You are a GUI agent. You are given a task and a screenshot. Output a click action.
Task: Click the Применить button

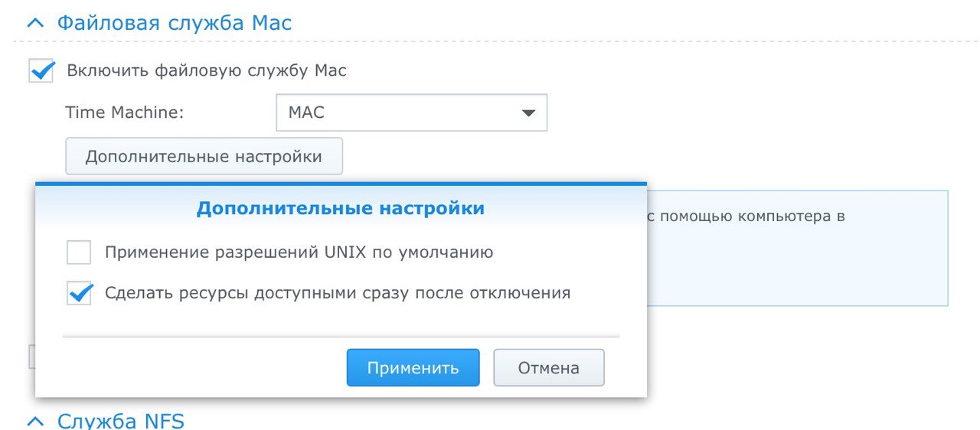413,368
